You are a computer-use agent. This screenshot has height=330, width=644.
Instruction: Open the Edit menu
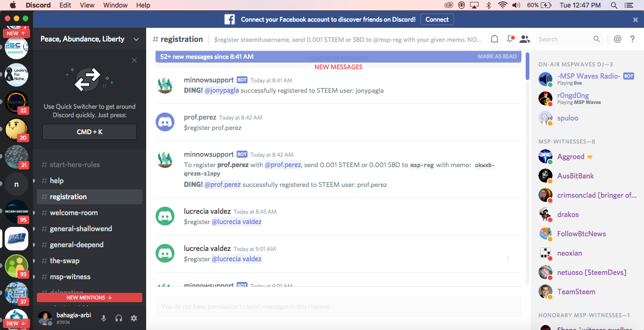[66, 5]
